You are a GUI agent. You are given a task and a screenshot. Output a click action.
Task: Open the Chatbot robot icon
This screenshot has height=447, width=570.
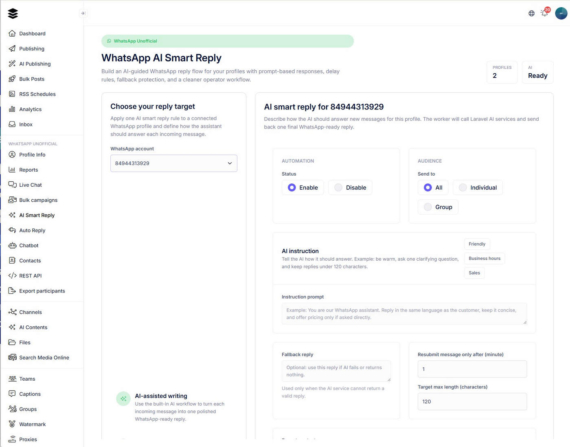coord(12,245)
